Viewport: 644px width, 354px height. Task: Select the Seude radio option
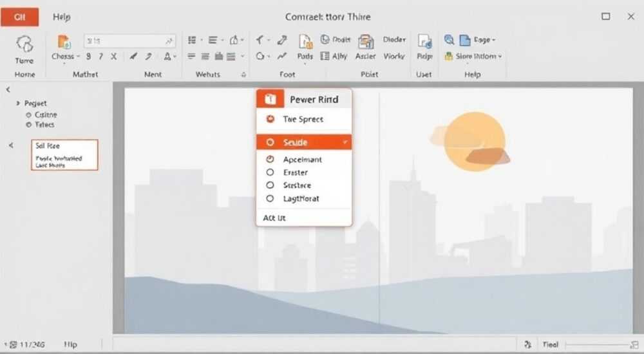coord(270,142)
